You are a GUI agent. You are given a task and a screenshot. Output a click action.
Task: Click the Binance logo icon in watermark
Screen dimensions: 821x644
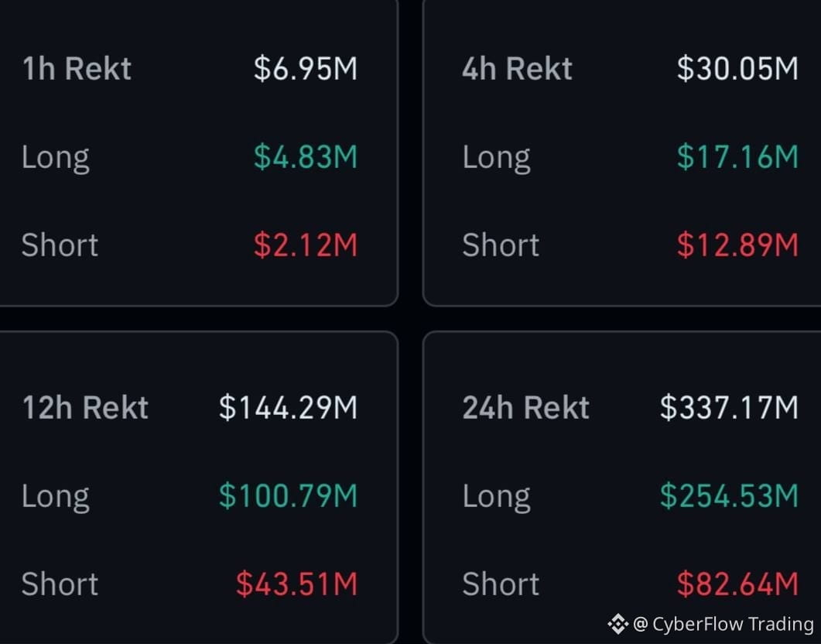coord(617,624)
